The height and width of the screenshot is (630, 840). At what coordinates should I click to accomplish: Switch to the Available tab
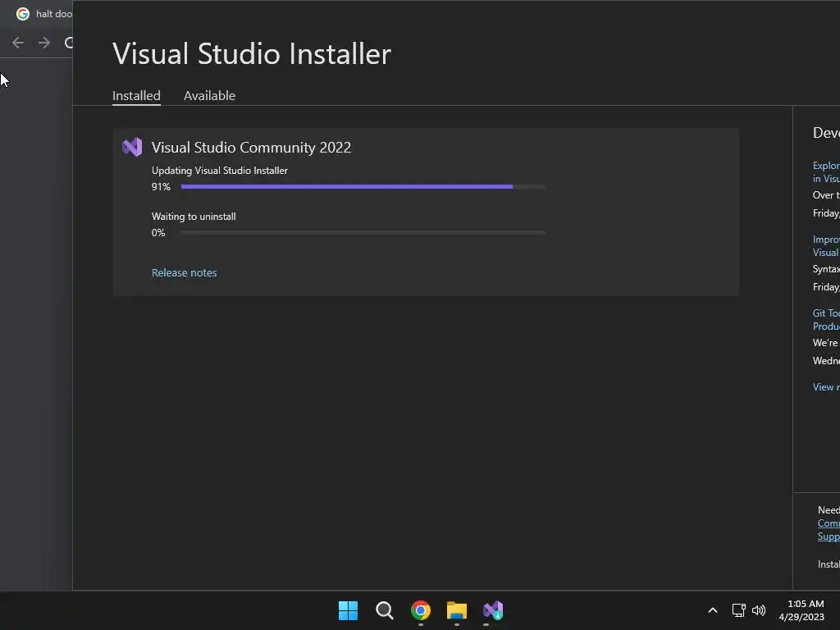pyautogui.click(x=209, y=95)
